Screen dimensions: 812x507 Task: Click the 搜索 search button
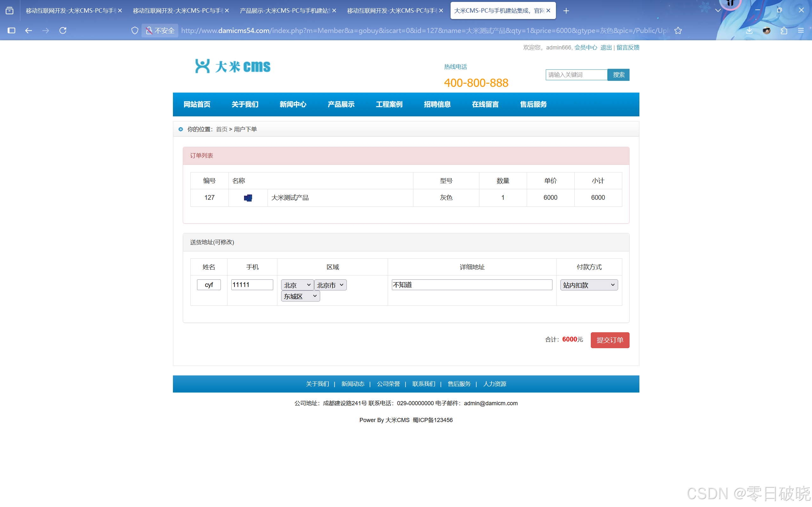[618, 75]
